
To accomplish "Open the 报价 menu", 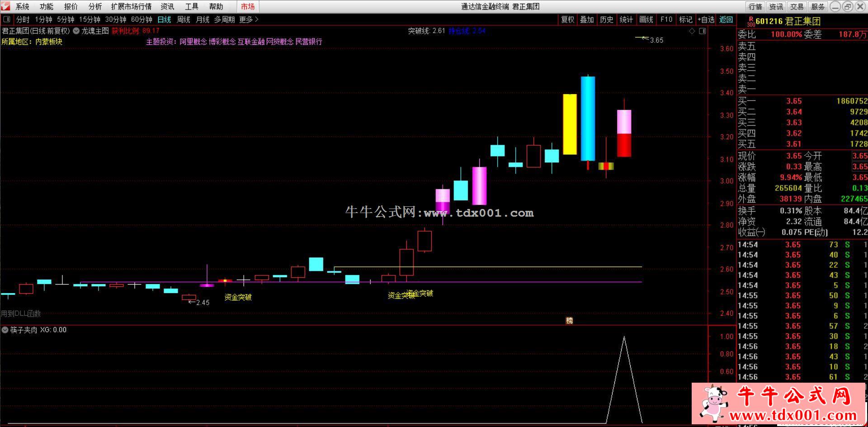I will 71,6.
